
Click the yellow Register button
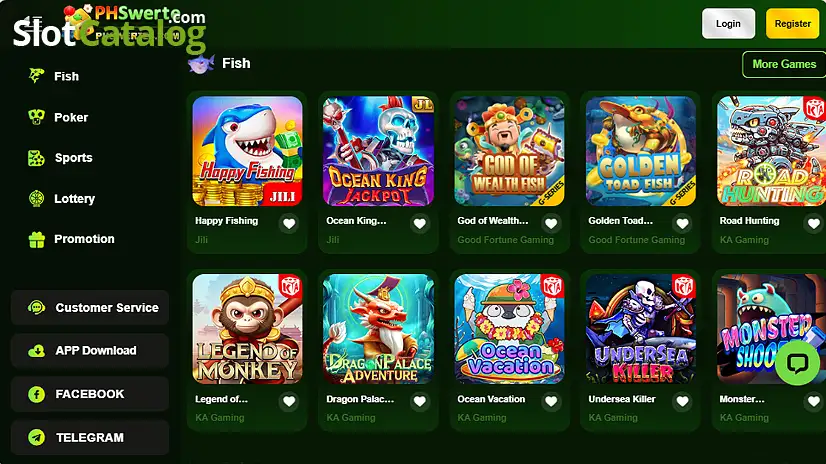[792, 24]
